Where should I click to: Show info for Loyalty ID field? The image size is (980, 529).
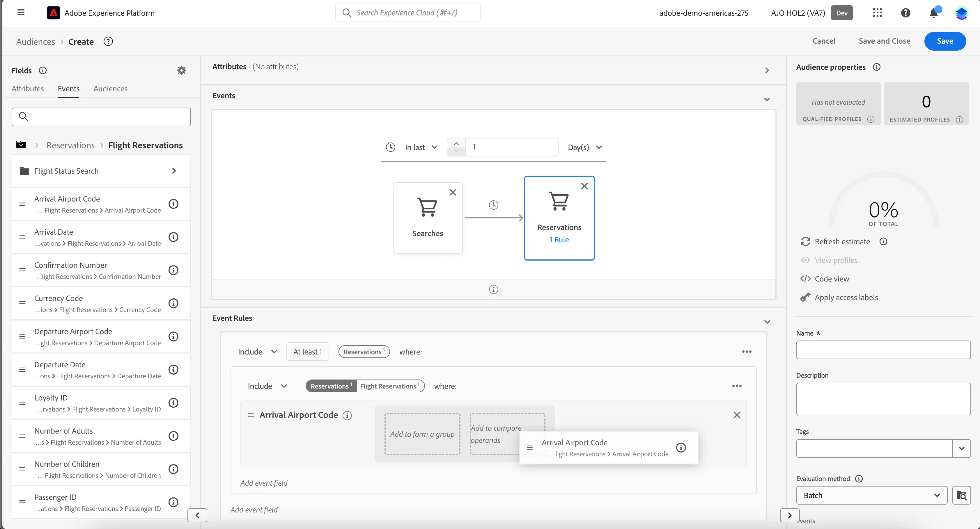173,403
